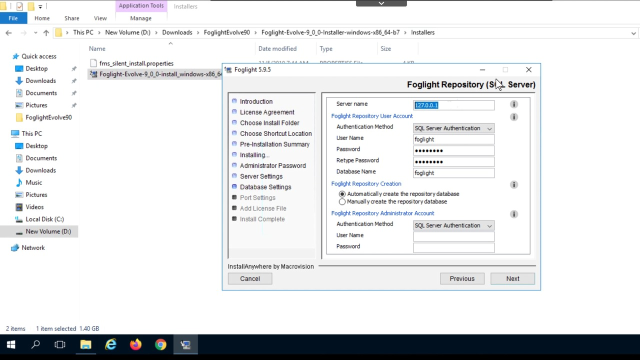Click Server name input field

tap(453, 105)
